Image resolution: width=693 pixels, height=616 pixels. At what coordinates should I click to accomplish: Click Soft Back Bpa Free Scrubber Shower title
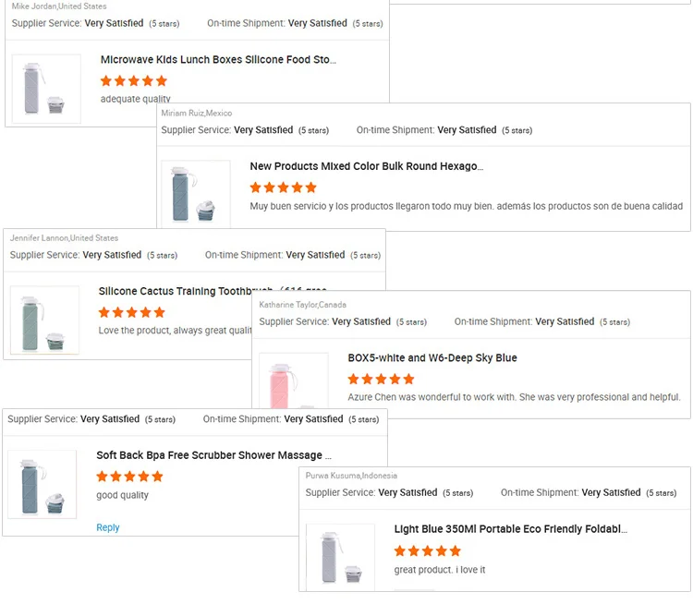(x=213, y=455)
